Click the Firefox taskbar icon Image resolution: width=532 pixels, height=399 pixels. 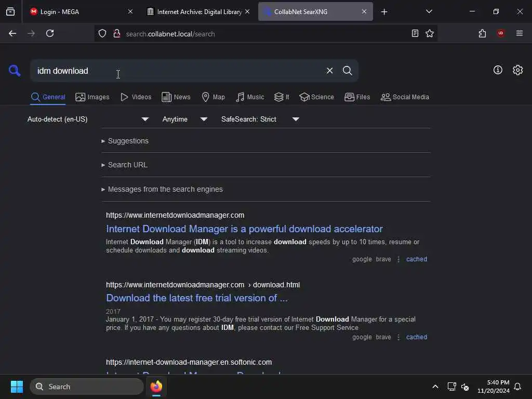click(x=156, y=387)
